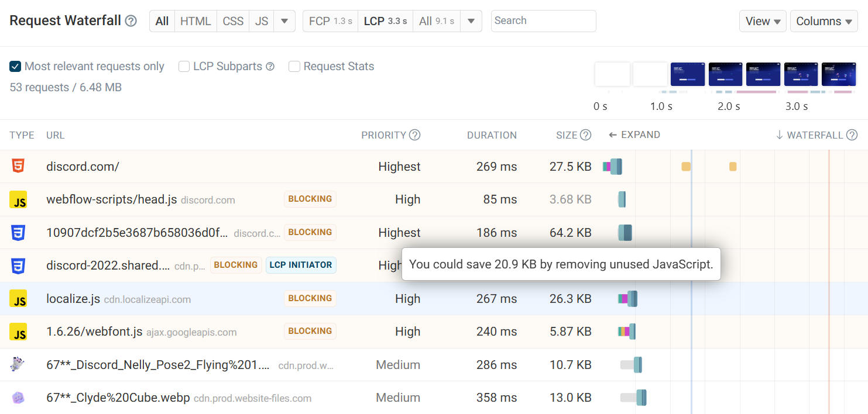Image resolution: width=868 pixels, height=414 pixels.
Task: Enable the LCP Subparts checkbox
Action: click(184, 67)
